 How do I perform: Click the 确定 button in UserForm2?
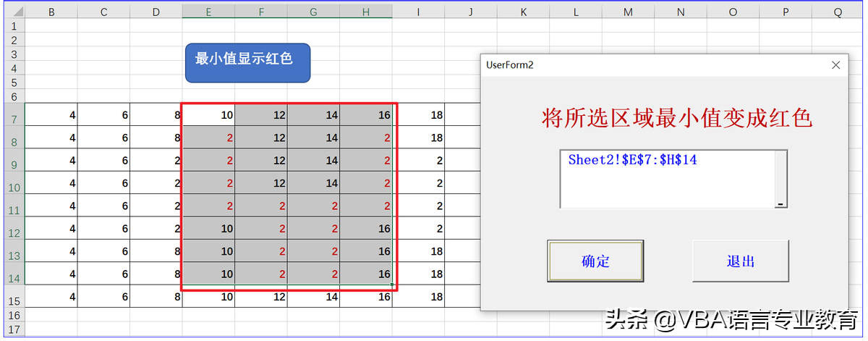(x=596, y=261)
